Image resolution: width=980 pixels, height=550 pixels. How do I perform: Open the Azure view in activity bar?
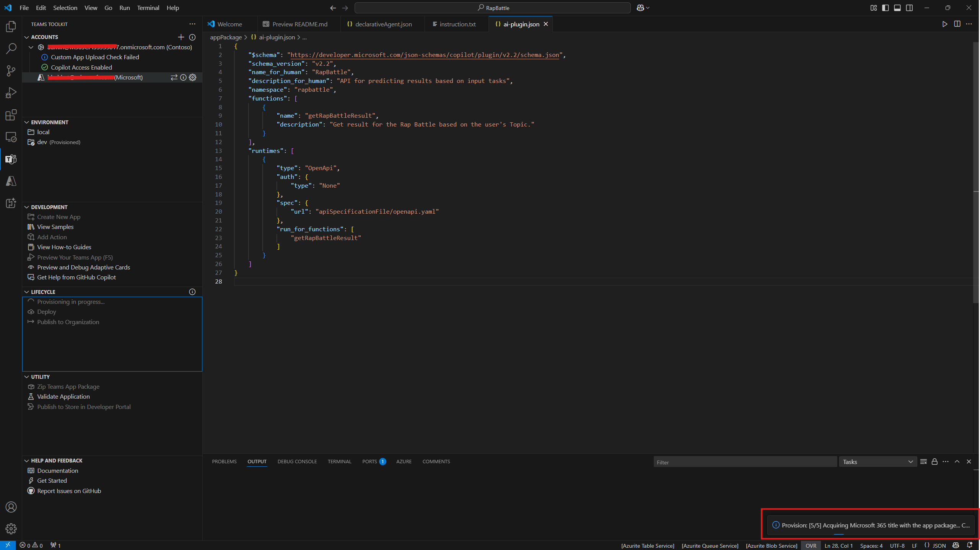[11, 181]
